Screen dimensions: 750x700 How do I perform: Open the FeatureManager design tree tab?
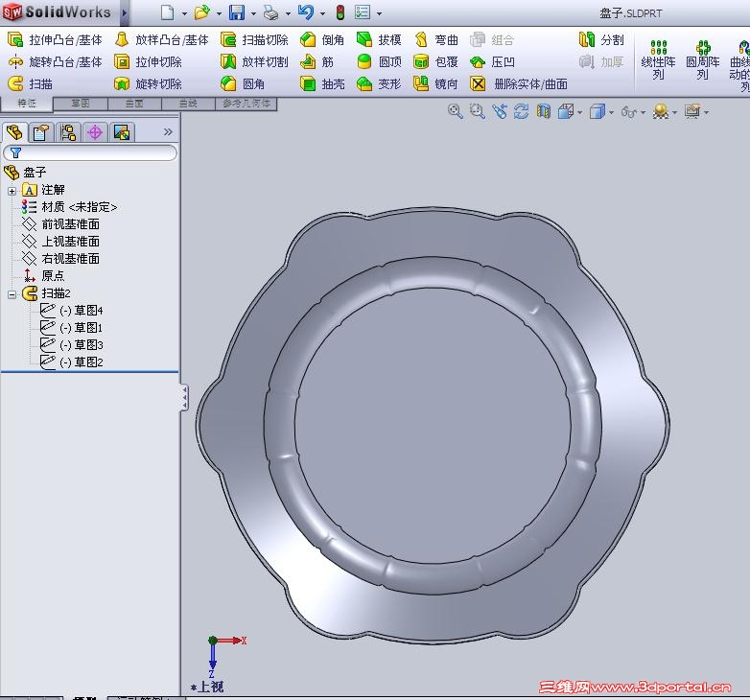click(14, 132)
